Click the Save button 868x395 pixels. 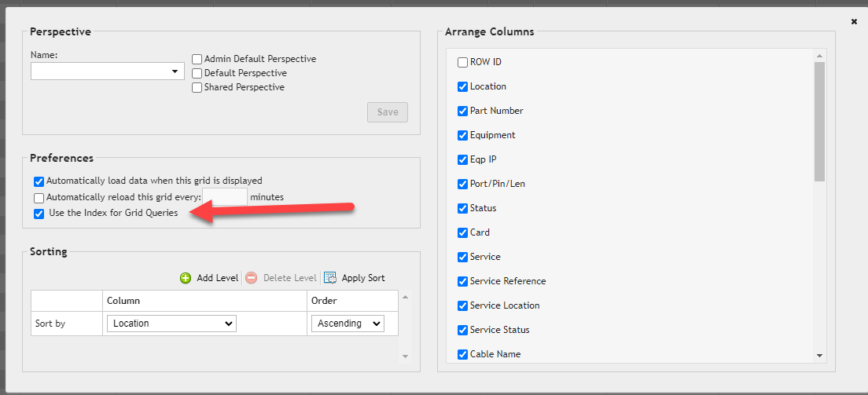click(388, 112)
